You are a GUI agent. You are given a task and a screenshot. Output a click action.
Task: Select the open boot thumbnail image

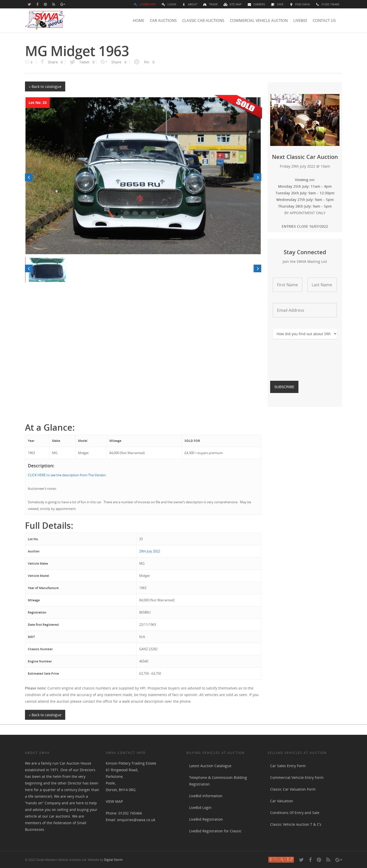[47, 269]
